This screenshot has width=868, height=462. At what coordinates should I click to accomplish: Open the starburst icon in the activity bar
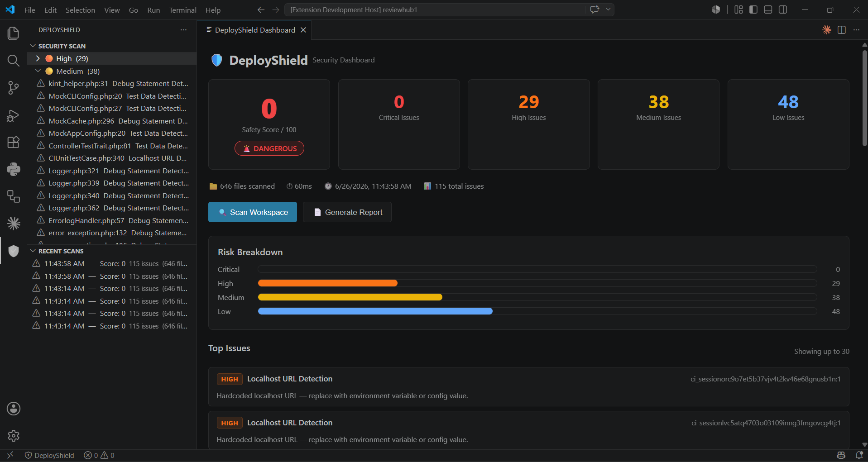[14, 224]
